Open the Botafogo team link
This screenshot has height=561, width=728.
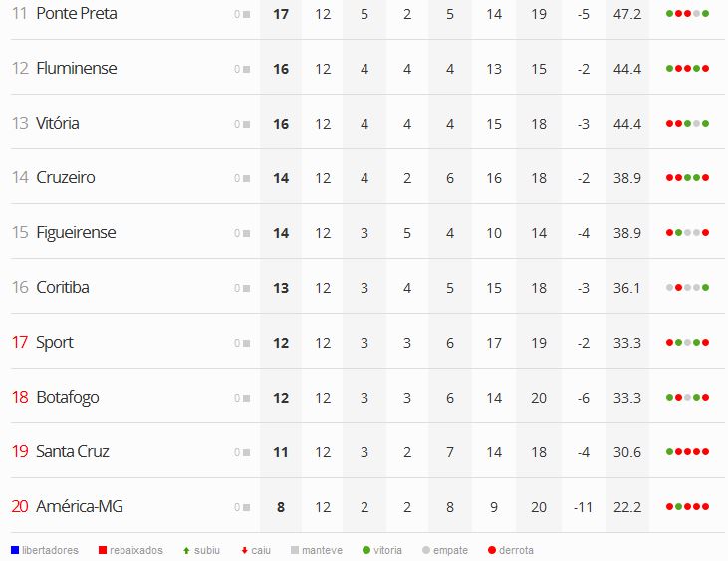pyautogui.click(x=68, y=397)
